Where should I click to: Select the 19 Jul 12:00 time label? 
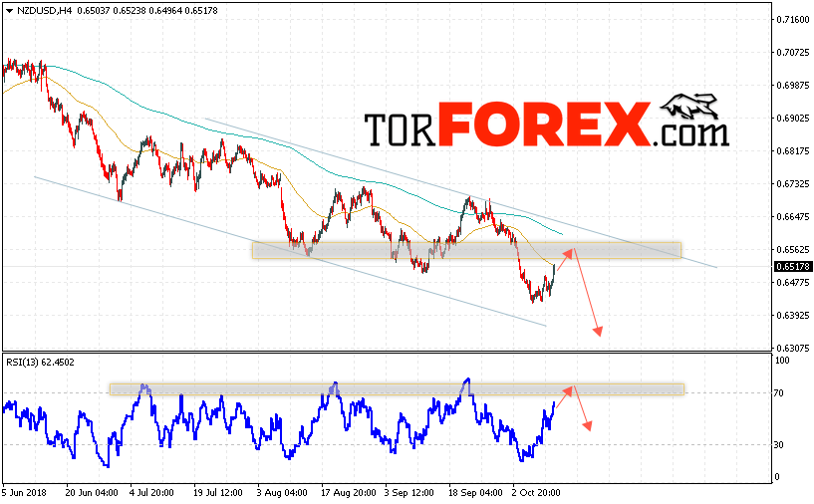tap(218, 493)
